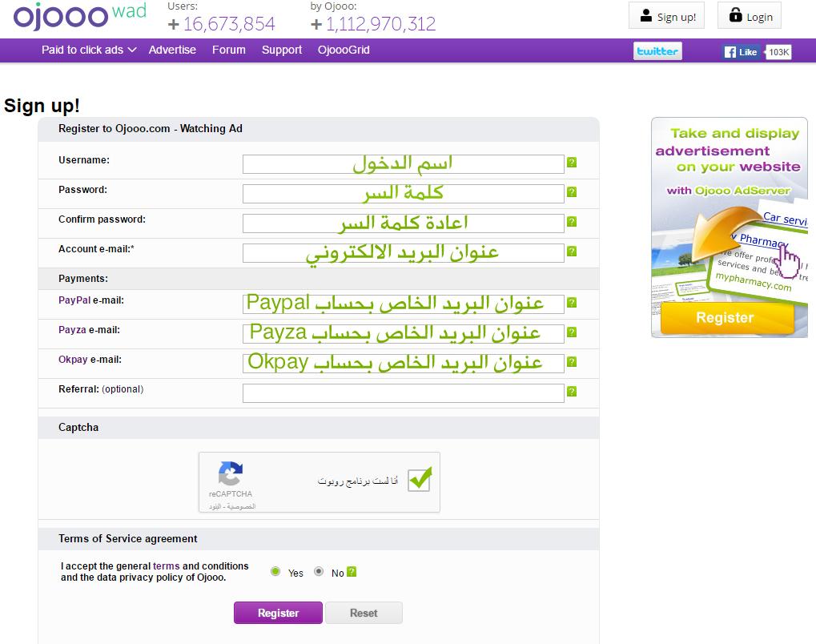The height and width of the screenshot is (644, 816).
Task: Submit the form with Register button
Action: click(278, 613)
